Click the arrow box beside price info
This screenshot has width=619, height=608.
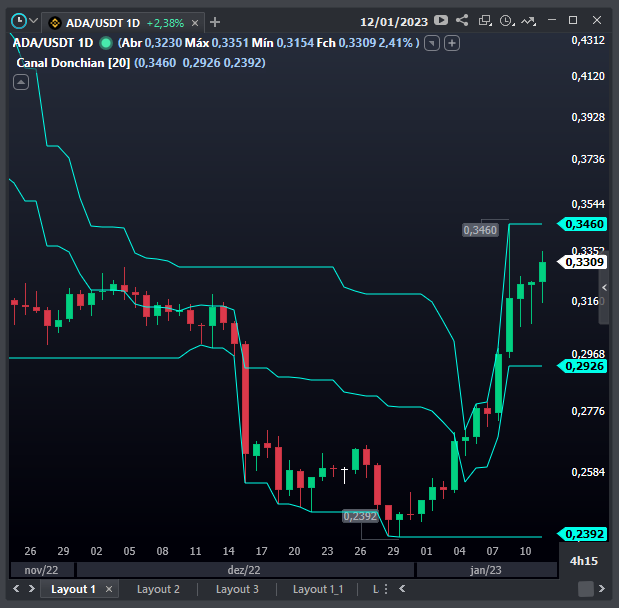point(431,43)
